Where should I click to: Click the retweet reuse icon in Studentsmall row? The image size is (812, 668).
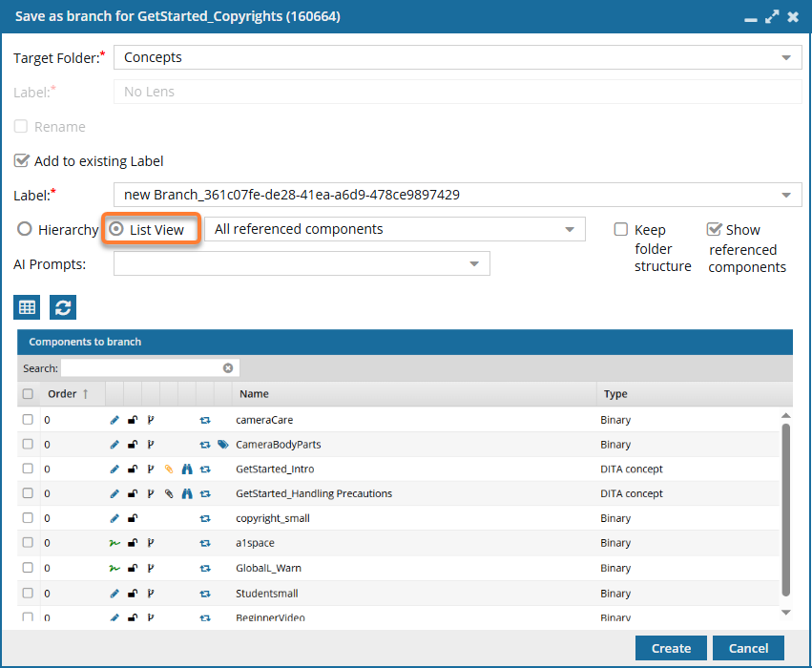click(205, 594)
